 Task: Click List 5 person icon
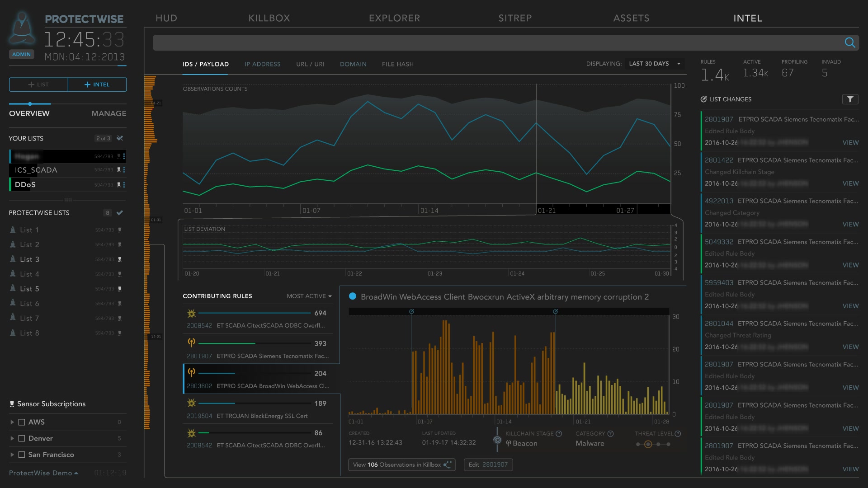(x=13, y=288)
